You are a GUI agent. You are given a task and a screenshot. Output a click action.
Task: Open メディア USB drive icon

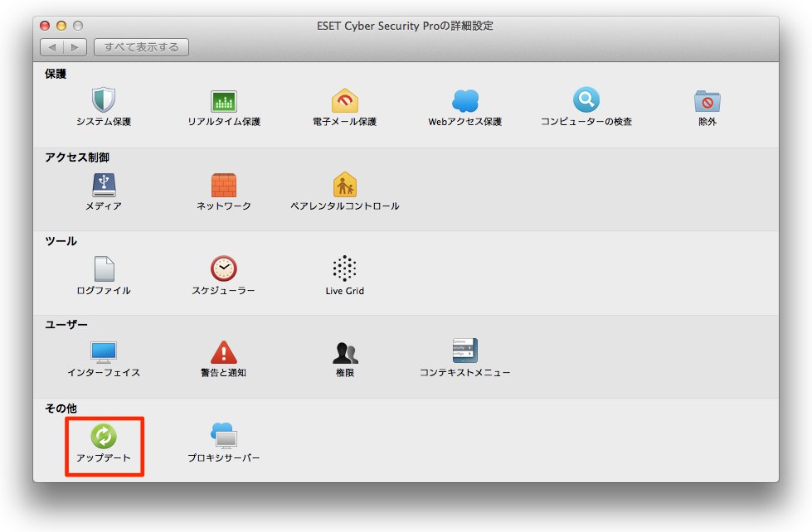(104, 185)
